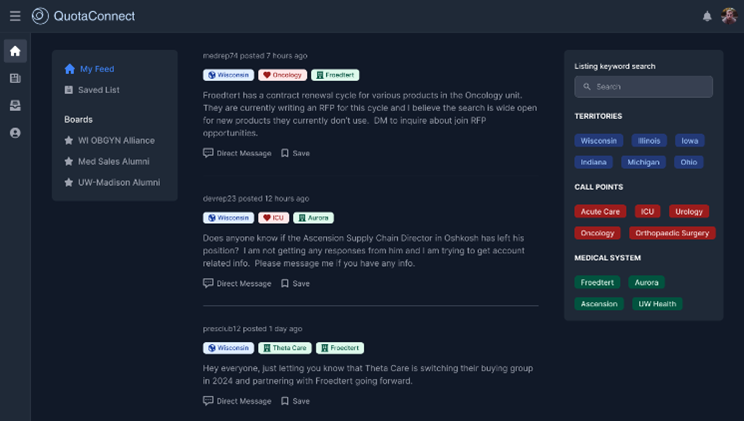Save the medrep74 Froedtert post

point(295,153)
